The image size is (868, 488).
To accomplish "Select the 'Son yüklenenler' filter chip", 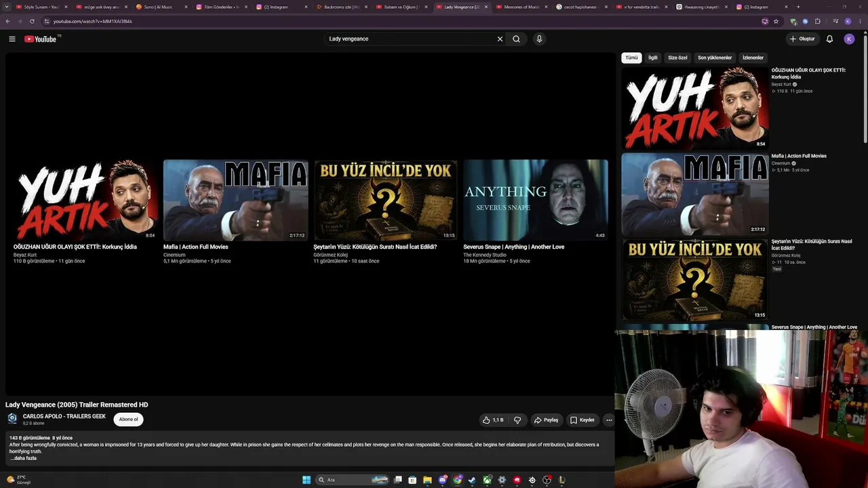I will tap(715, 58).
